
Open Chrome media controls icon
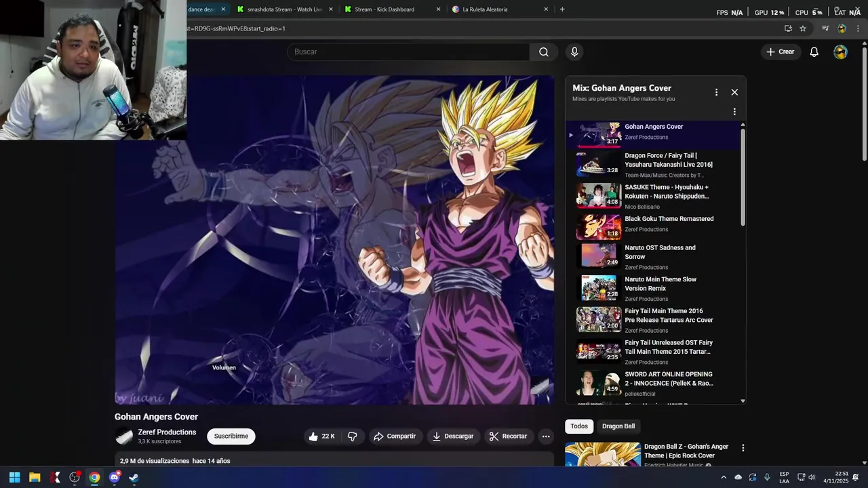click(825, 28)
